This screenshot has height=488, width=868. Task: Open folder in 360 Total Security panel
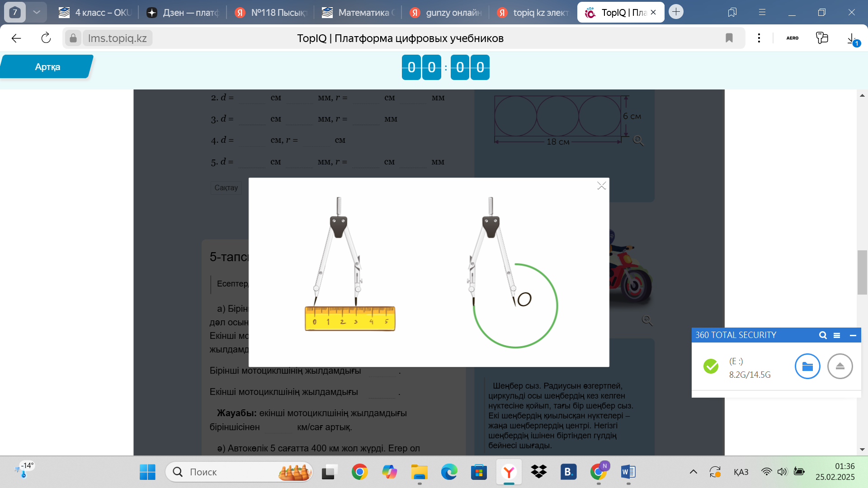pyautogui.click(x=807, y=366)
